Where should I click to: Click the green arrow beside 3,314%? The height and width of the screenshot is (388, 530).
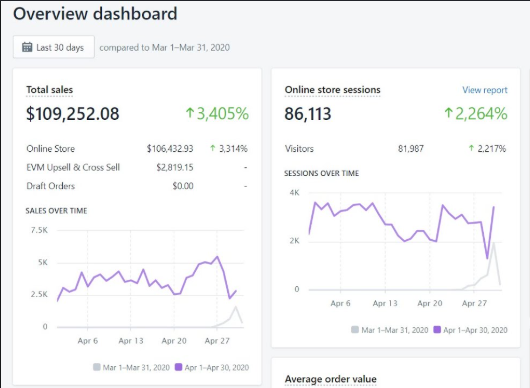[x=213, y=148]
